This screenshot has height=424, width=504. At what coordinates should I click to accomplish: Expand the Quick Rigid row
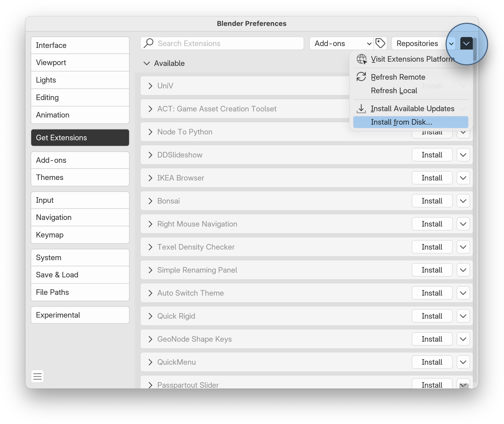150,316
